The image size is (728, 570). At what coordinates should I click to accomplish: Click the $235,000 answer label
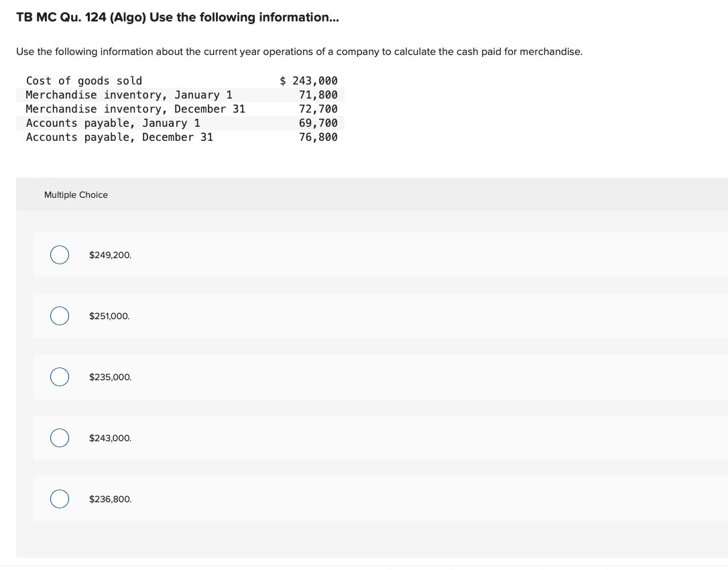(110, 377)
